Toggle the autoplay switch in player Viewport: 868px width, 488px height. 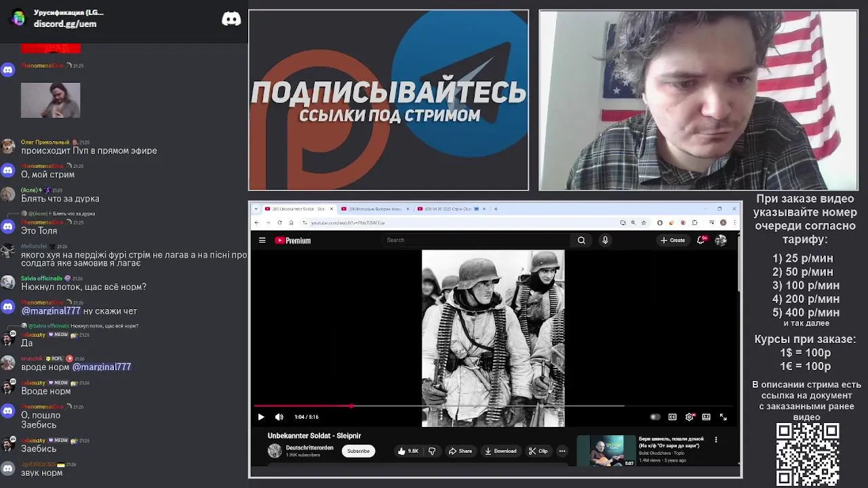tap(655, 417)
